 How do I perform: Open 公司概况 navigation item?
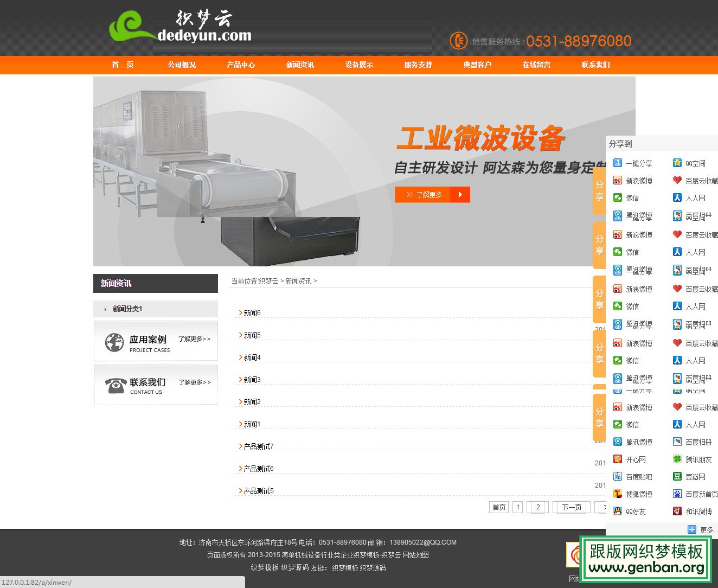182,65
